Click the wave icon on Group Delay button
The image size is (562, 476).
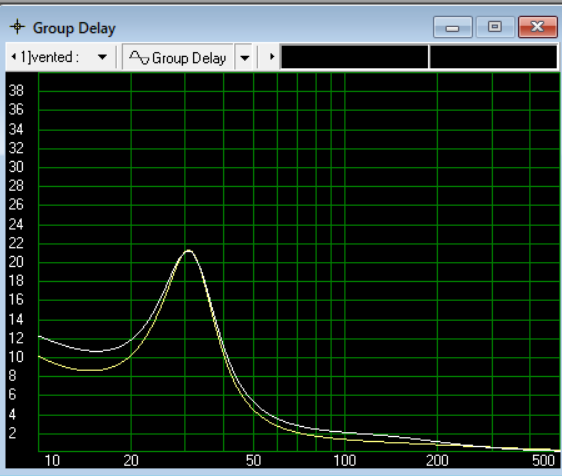click(x=139, y=58)
